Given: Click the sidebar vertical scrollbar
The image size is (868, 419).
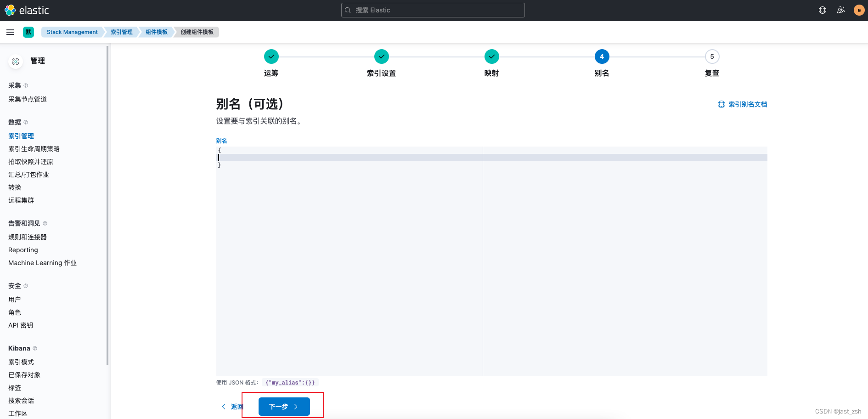Looking at the screenshot, I should click(107, 205).
